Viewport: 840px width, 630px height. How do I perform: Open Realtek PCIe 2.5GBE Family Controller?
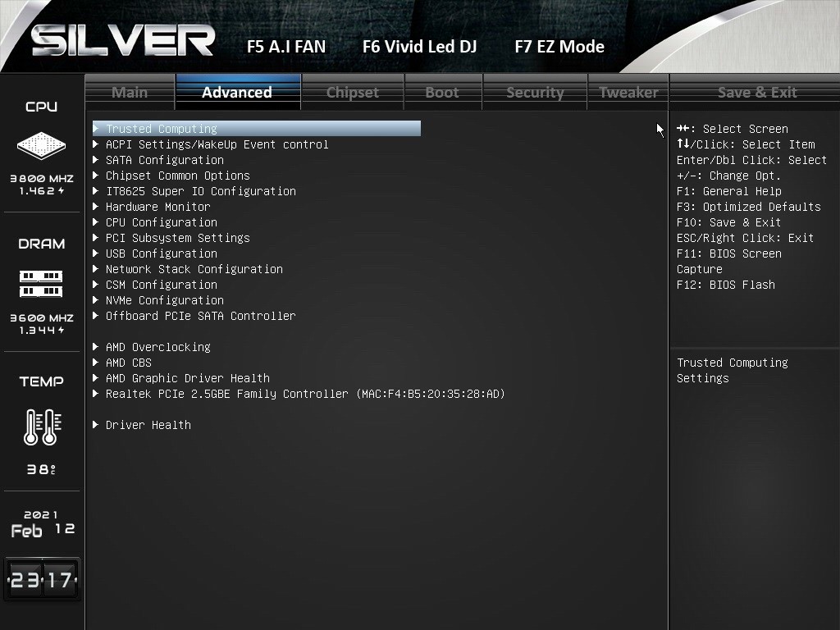click(x=299, y=394)
